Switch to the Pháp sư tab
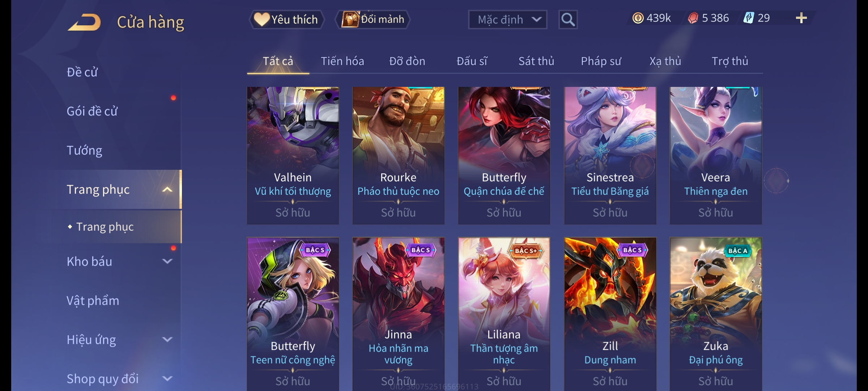The image size is (868, 391). pyautogui.click(x=601, y=61)
